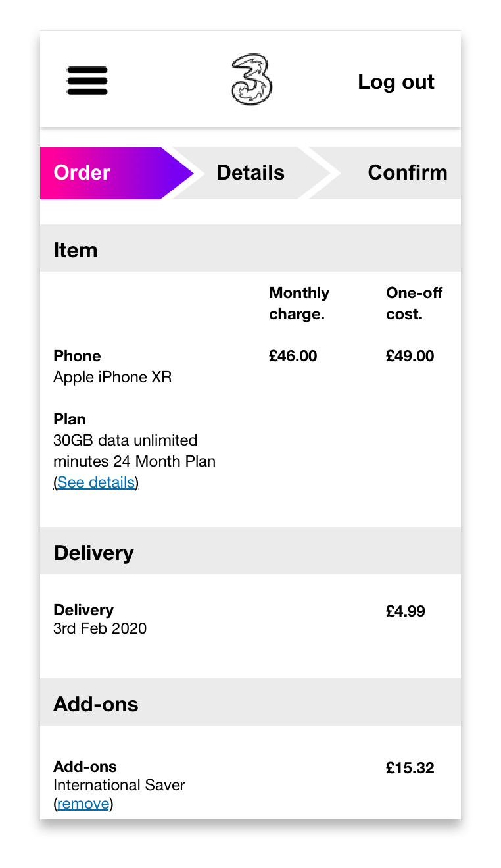Click the Three logo
The width and height of the screenshot is (501, 868).
pos(251,80)
